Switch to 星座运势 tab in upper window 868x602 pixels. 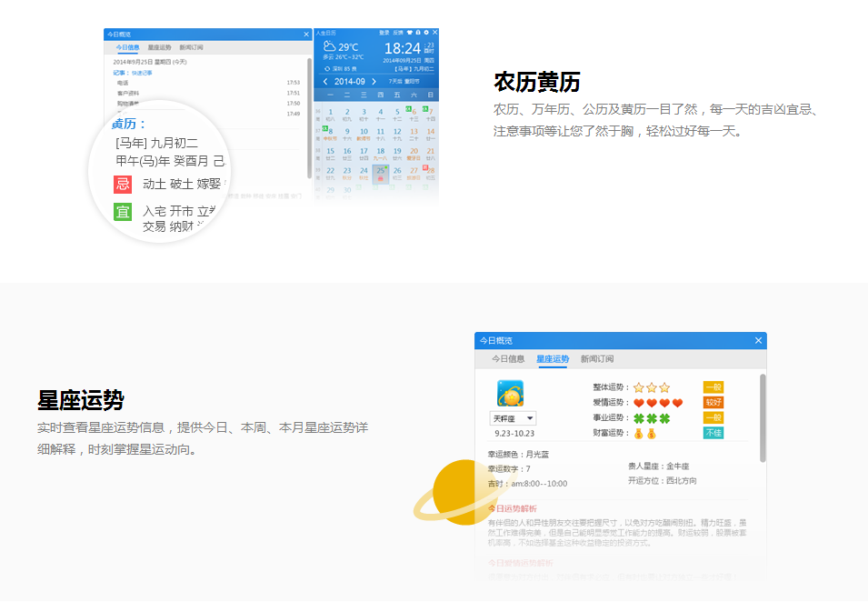pyautogui.click(x=159, y=47)
